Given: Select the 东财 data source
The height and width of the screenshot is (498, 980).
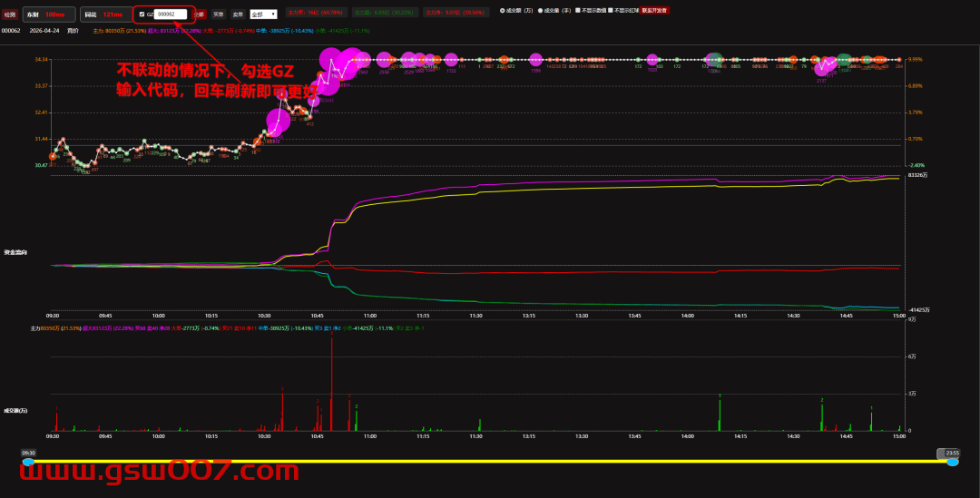Looking at the screenshot, I should click(x=48, y=15).
